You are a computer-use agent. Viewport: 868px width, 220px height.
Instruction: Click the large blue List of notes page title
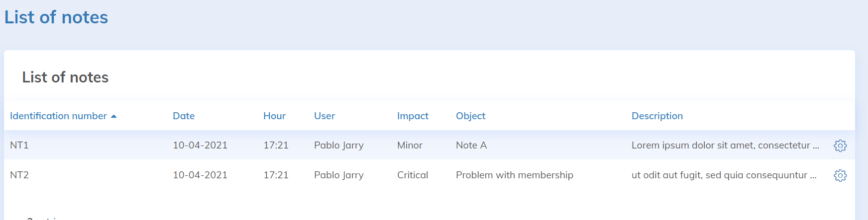[56, 17]
